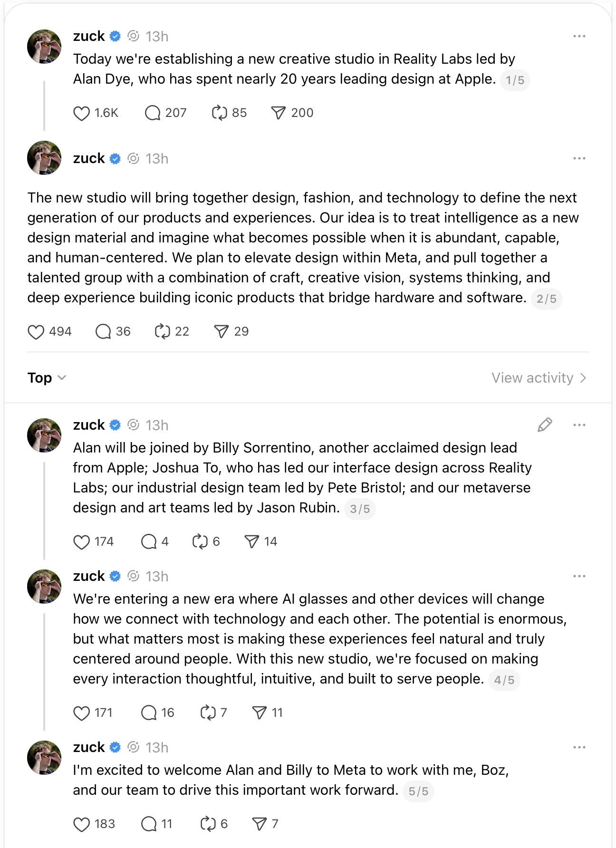616x848 pixels.
Task: Click the edit pencil icon on 3/5 post
Action: pos(545,425)
